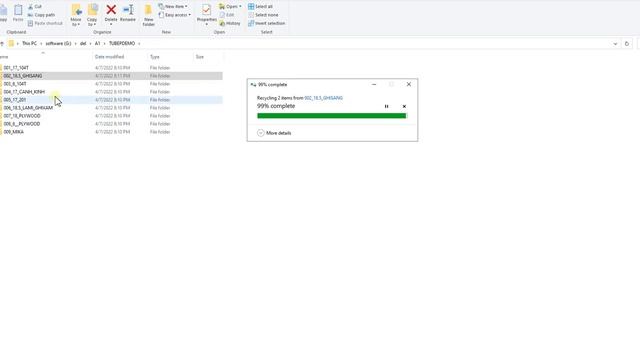Click Copy path in the Clipboard group

tap(41, 15)
